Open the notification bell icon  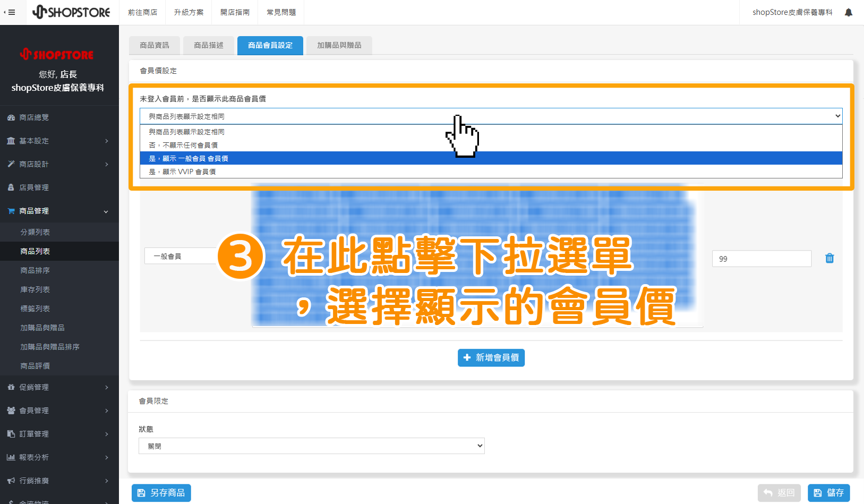[x=848, y=12]
